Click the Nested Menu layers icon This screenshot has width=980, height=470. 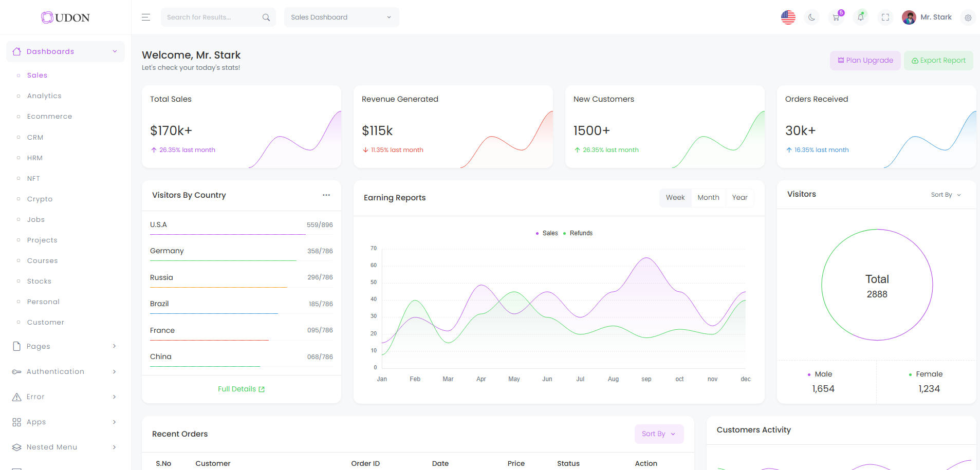click(x=17, y=447)
